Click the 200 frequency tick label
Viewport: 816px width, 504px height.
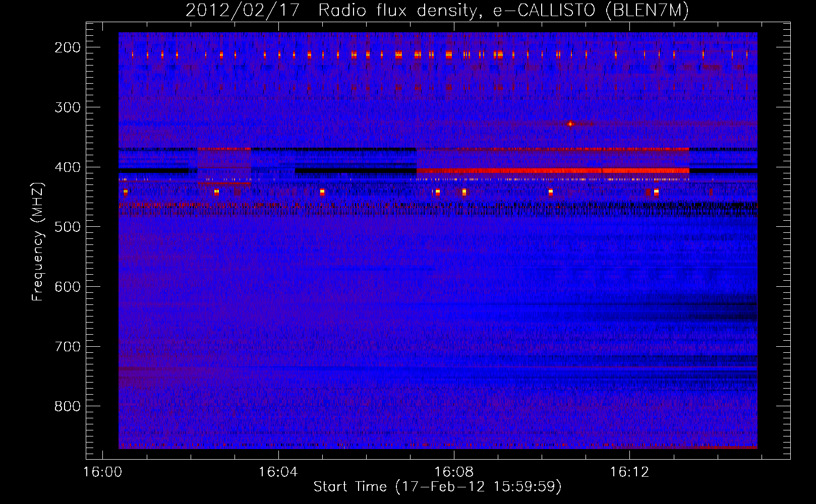coord(67,47)
